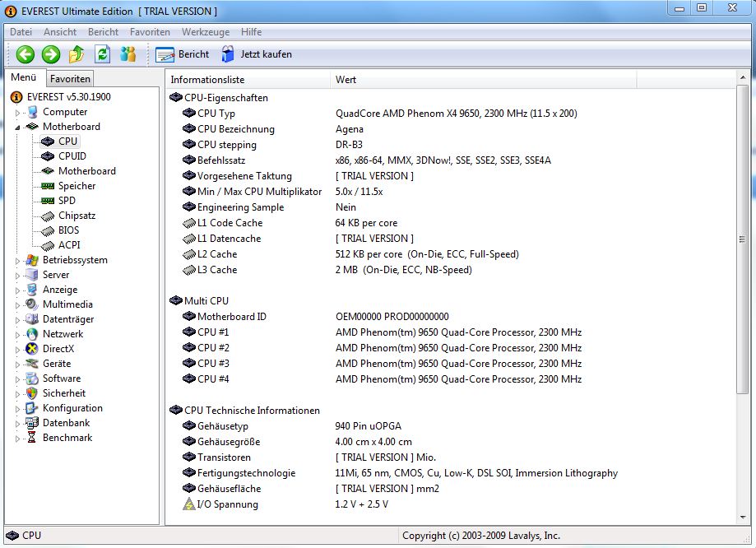
Task: Open the Favoriten menu
Action: click(x=150, y=32)
